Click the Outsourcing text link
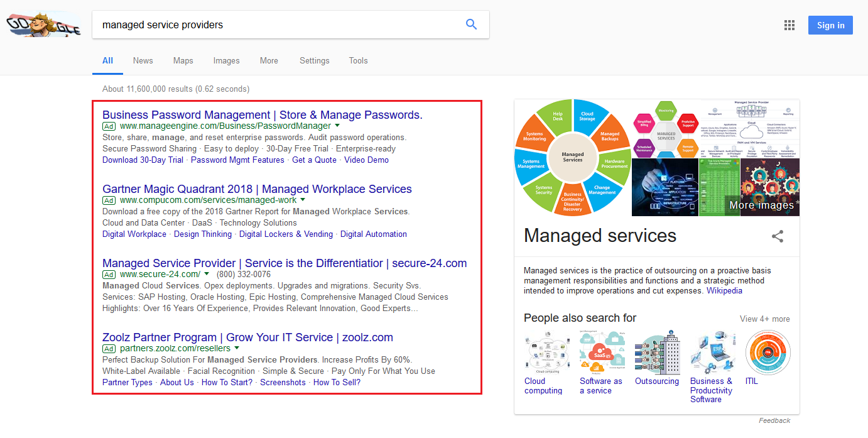 point(657,381)
